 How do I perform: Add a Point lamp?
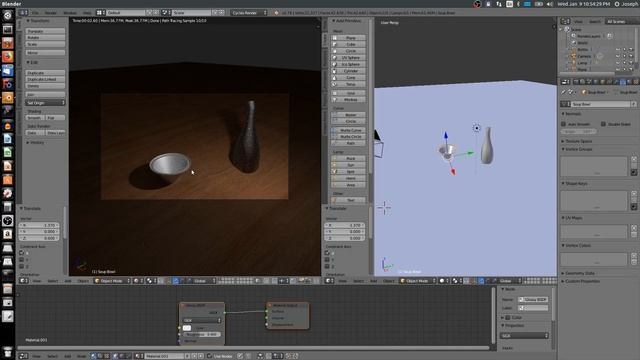pos(348,158)
